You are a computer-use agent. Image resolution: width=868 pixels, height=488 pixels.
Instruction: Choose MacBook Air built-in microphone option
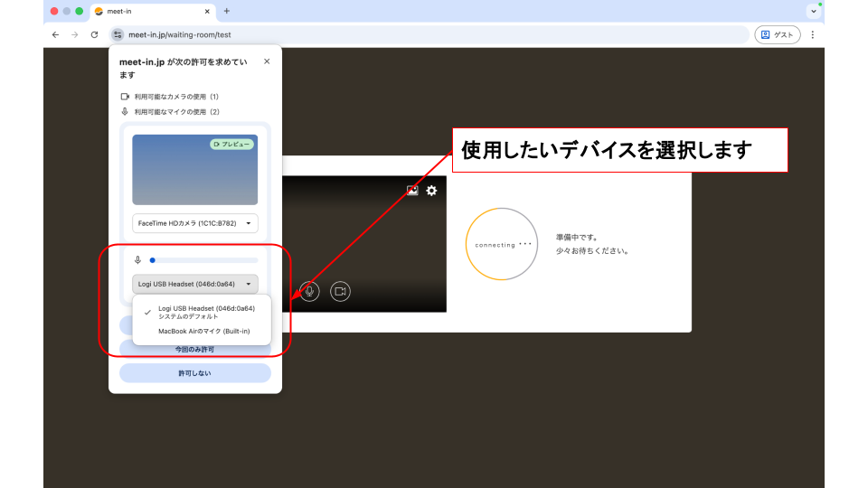pyautogui.click(x=203, y=331)
